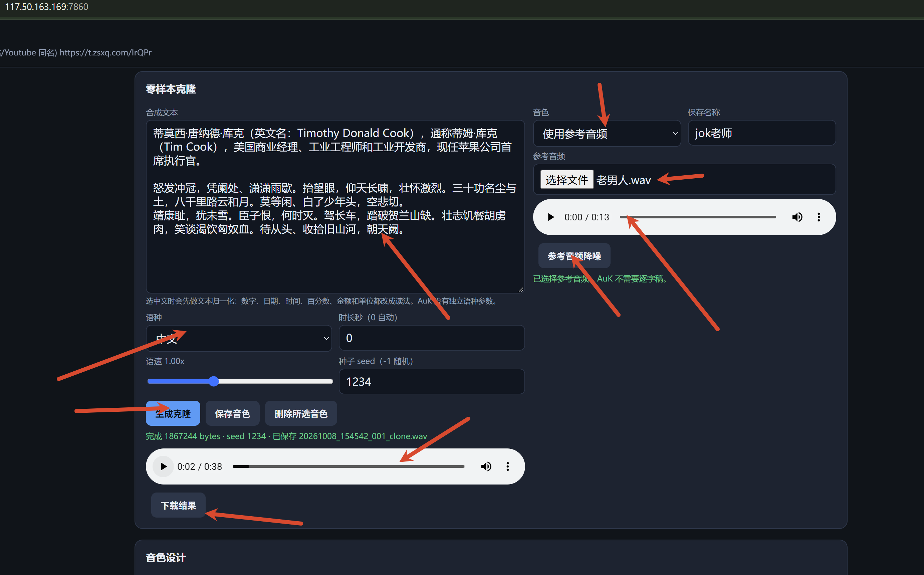Click the 已选择参考音频 green status message

coord(600,279)
